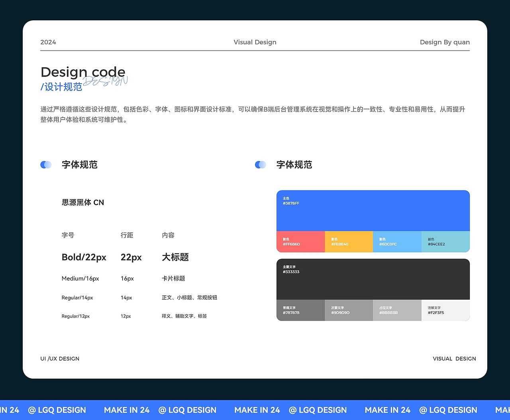Click the '行距' column header
Screen dimensions: 510x420
pyautogui.click(x=127, y=235)
